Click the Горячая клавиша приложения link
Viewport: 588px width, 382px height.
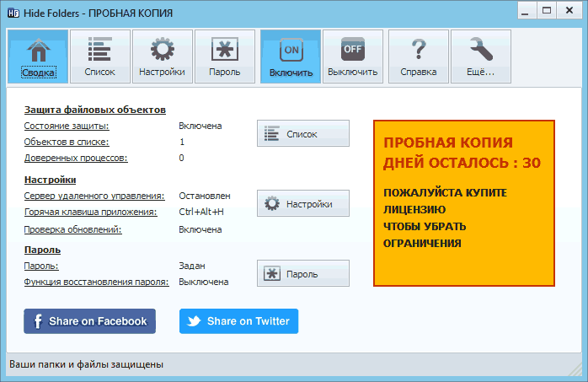(90, 212)
